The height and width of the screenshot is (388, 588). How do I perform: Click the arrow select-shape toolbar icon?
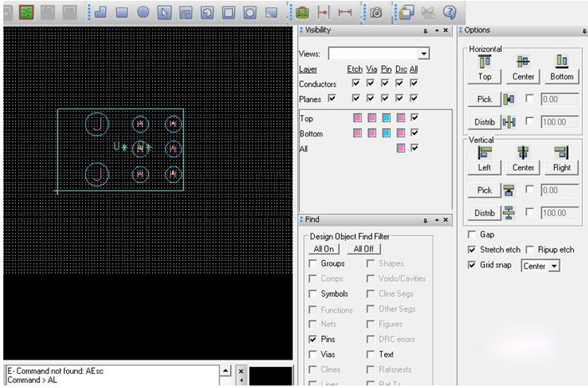click(165, 13)
